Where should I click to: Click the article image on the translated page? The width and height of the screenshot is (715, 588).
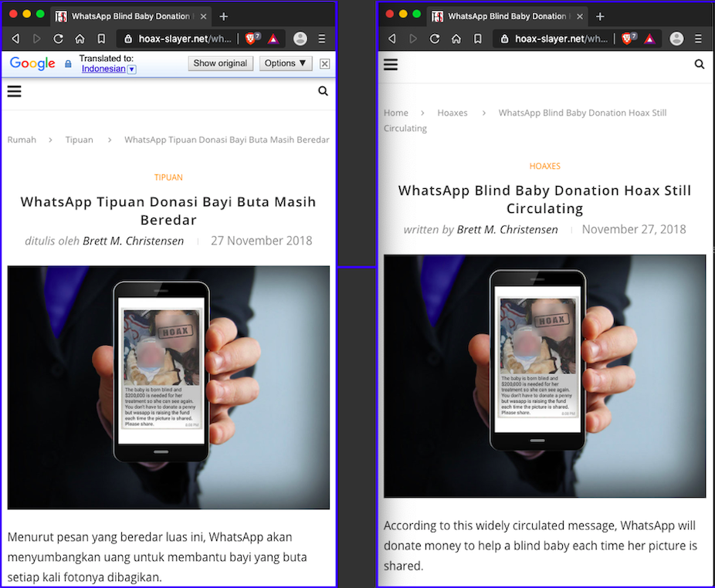click(x=168, y=387)
